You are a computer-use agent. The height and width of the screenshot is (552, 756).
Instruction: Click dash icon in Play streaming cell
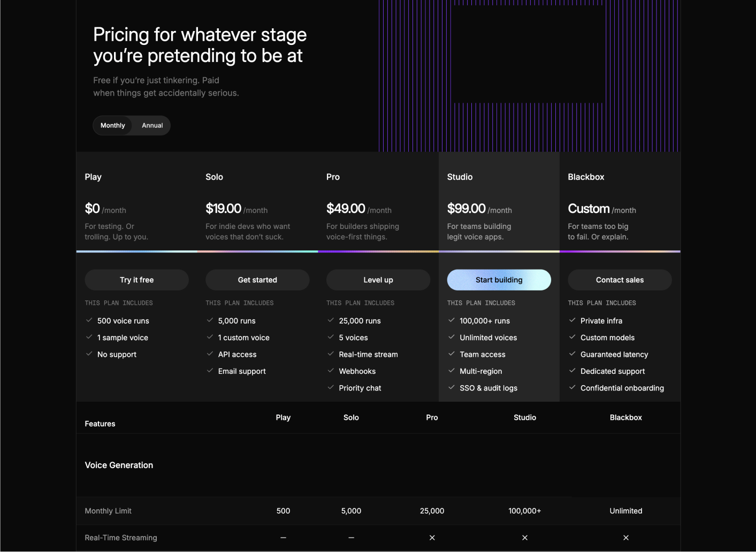point(283,538)
